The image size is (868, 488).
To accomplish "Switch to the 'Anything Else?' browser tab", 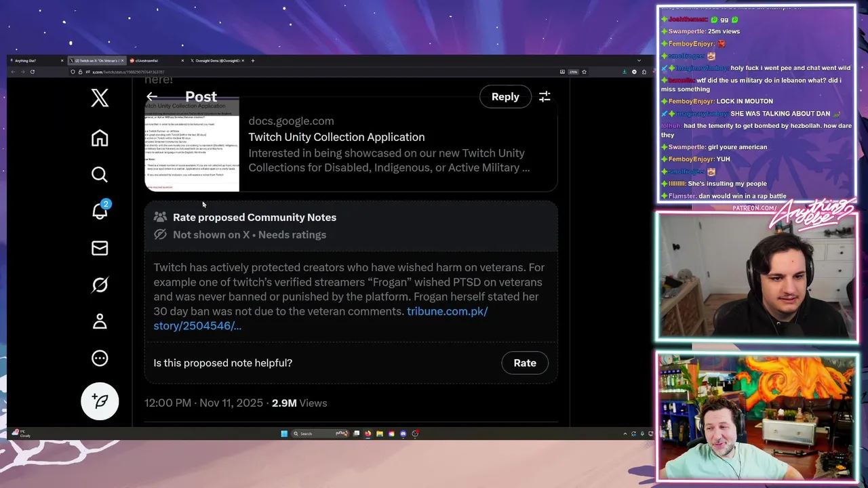I will click(x=37, y=60).
